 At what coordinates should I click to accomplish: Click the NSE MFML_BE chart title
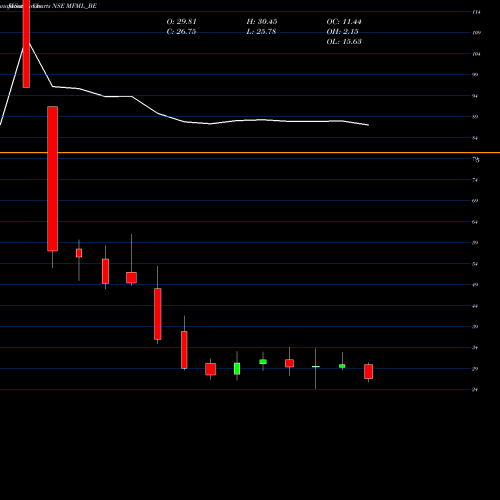pos(74,6)
